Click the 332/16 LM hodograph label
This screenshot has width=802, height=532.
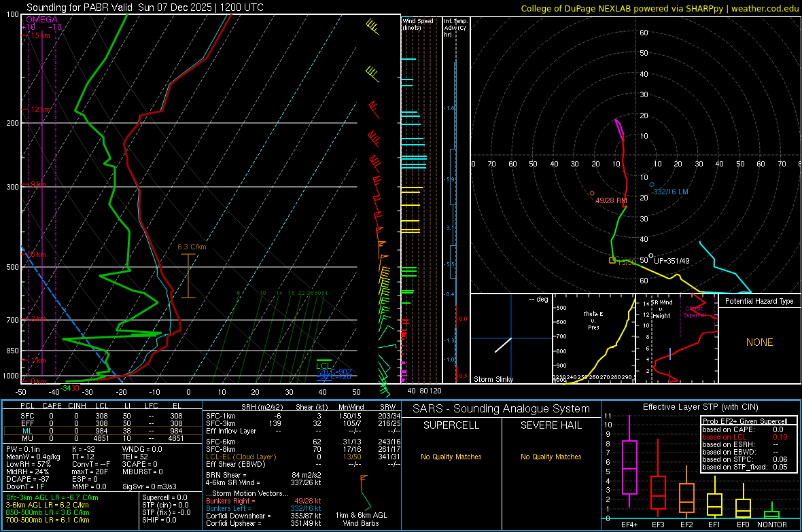671,192
